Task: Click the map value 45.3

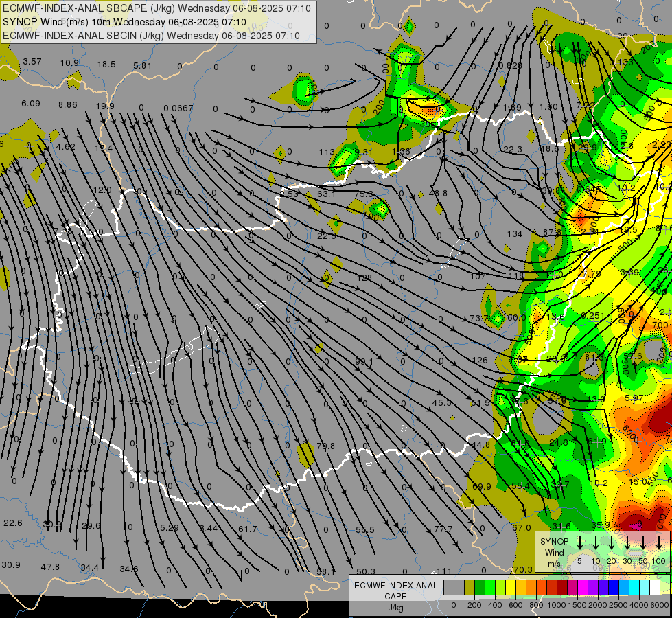Action: (441, 403)
